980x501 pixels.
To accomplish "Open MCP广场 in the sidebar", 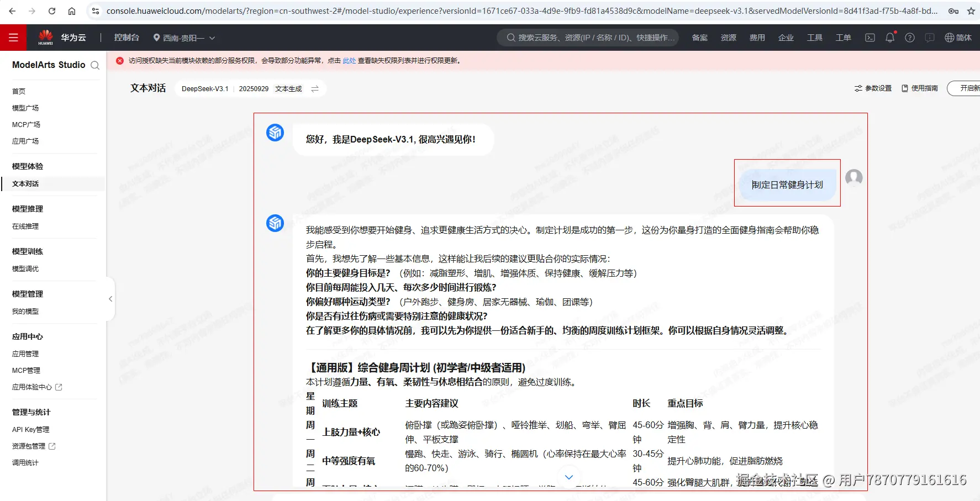I will [x=27, y=124].
